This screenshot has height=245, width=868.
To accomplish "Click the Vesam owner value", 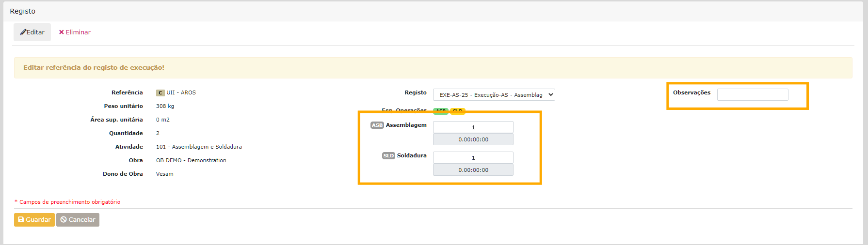I will point(164,174).
